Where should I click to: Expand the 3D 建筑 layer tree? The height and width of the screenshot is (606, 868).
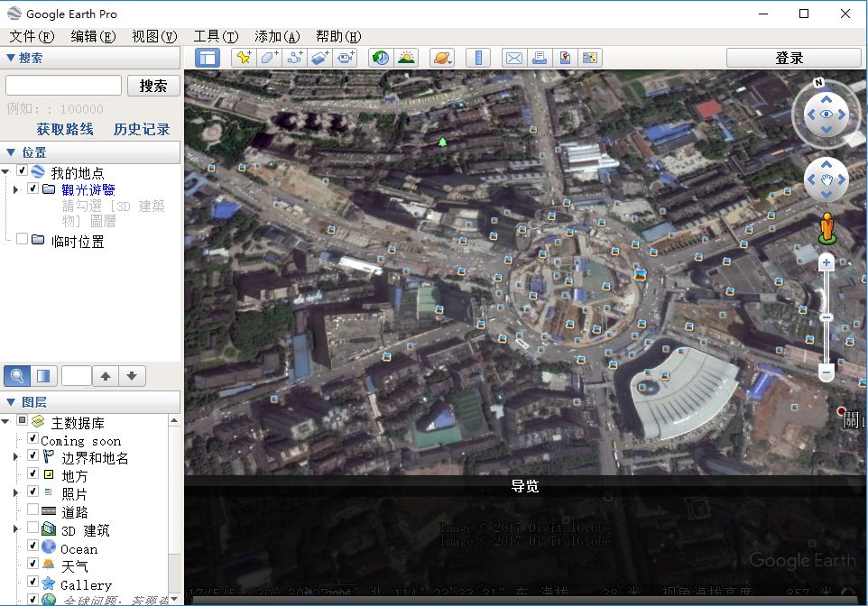point(16,530)
